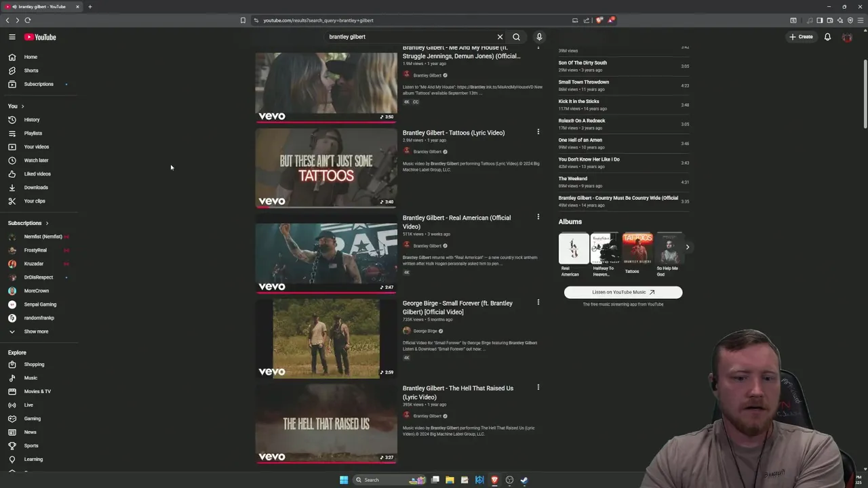
Task: Click the Gaming controller icon in Explore
Action: tap(12, 419)
